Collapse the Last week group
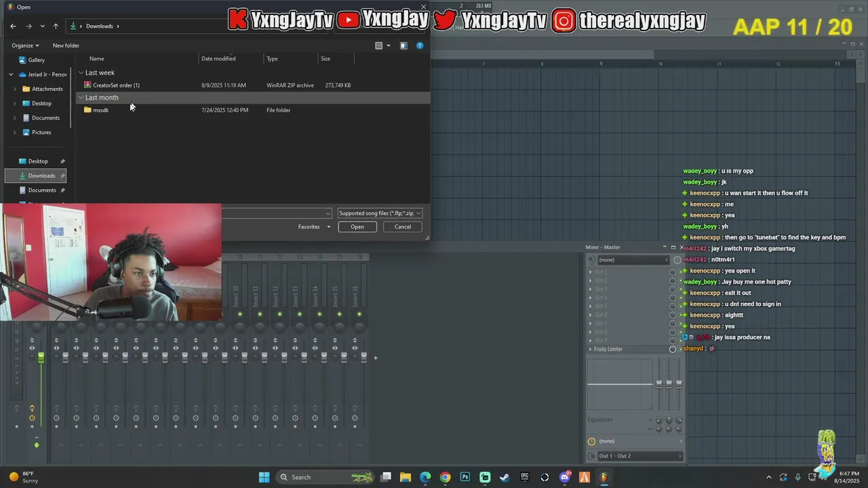This screenshot has width=868, height=488. tap(81, 73)
